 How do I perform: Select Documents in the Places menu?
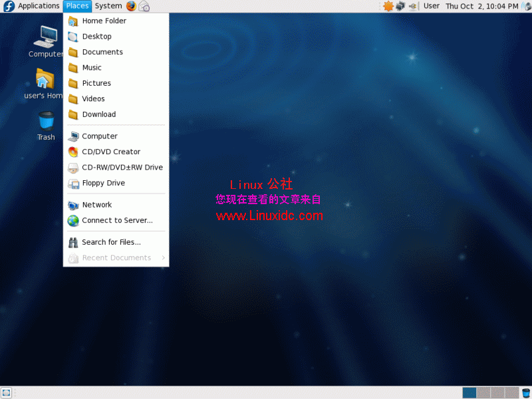pyautogui.click(x=104, y=52)
